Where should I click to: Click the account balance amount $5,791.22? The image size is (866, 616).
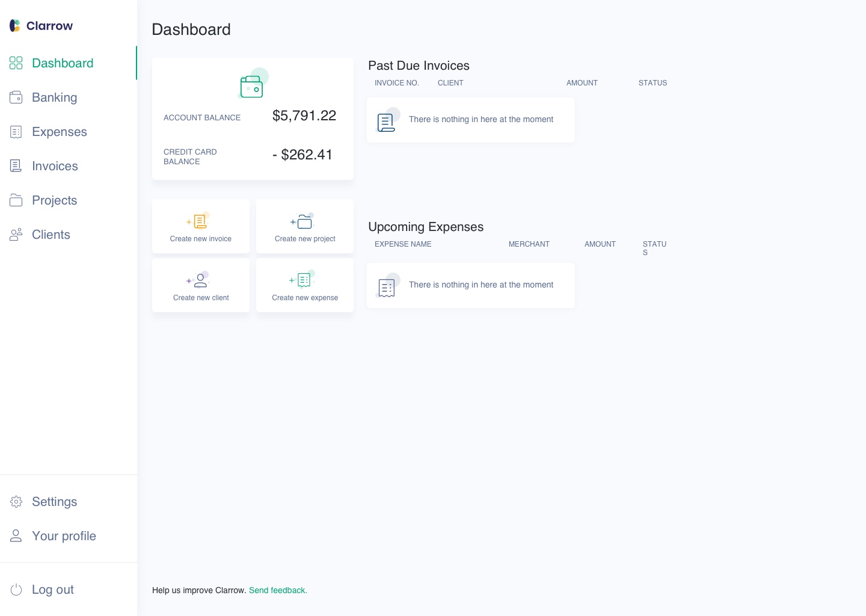point(304,115)
